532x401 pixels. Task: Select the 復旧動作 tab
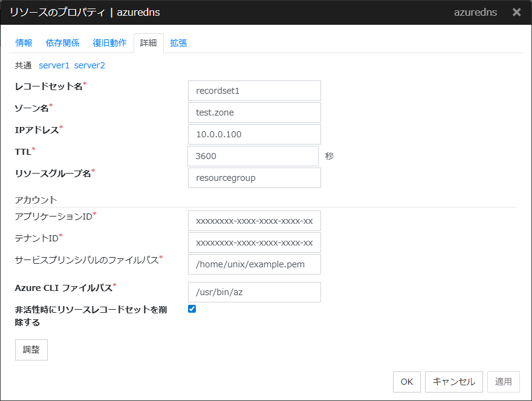tap(109, 43)
